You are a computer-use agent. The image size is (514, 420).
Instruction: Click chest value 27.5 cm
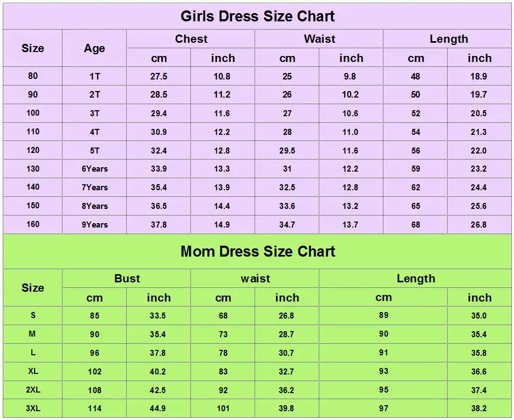click(x=159, y=76)
